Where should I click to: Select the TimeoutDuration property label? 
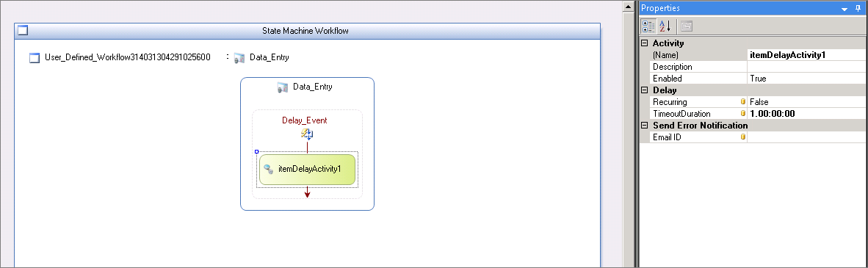tap(681, 114)
